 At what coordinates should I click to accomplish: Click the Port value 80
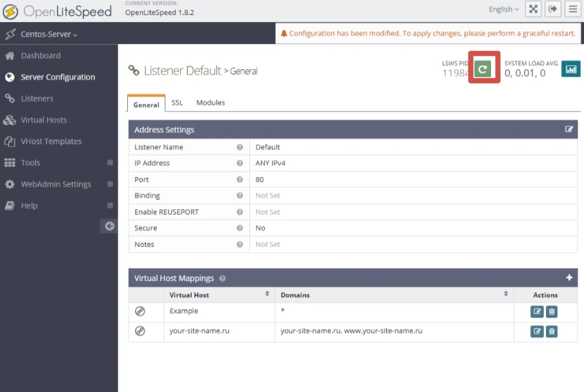click(x=260, y=180)
